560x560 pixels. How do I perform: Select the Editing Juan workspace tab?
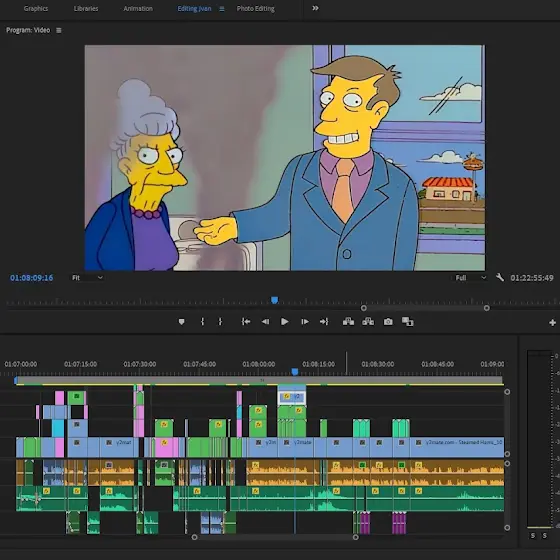(x=194, y=9)
